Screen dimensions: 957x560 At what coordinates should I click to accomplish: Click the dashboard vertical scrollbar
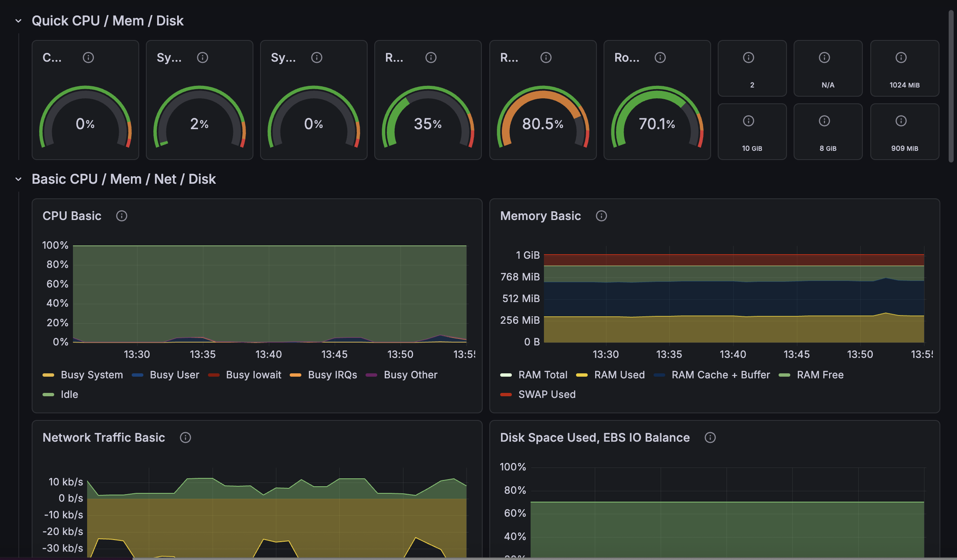(951, 87)
